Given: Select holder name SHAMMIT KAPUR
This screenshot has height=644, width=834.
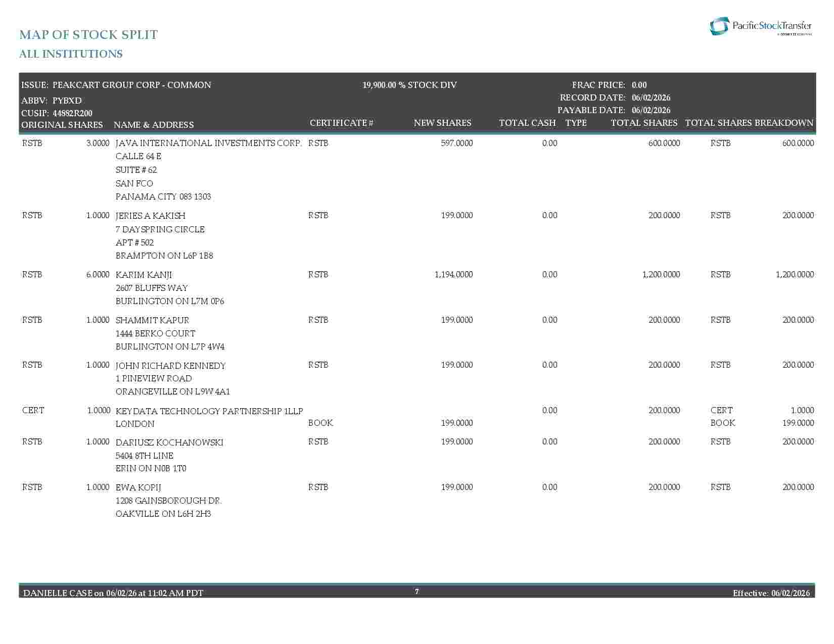Looking at the screenshot, I should pyautogui.click(x=153, y=320).
